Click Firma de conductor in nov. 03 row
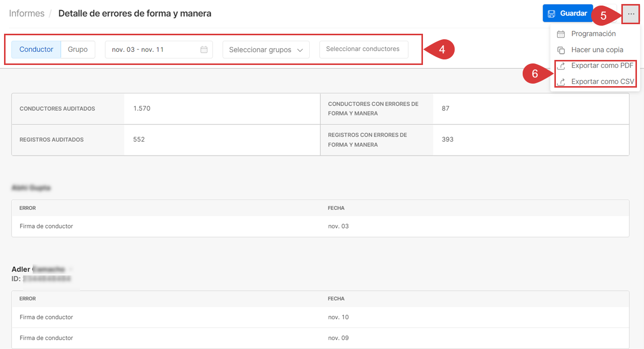644x349 pixels. tap(46, 226)
